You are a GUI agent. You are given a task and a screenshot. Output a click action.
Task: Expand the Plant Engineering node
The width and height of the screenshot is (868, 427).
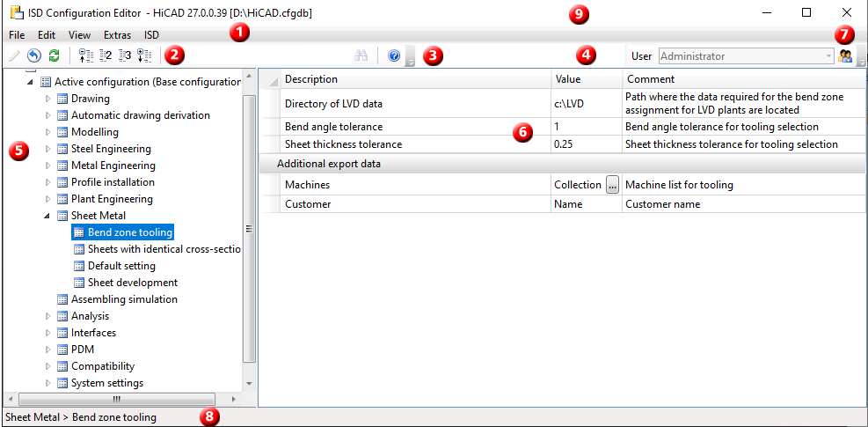[47, 198]
